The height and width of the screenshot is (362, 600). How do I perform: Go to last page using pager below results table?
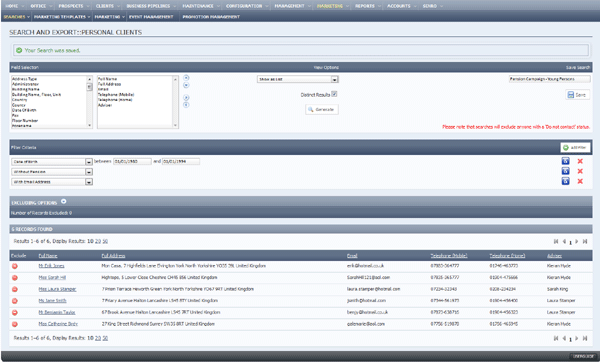tap(585, 338)
